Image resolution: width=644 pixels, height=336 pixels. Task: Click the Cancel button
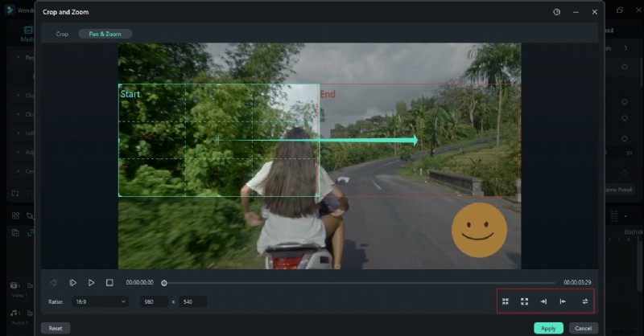tap(584, 328)
